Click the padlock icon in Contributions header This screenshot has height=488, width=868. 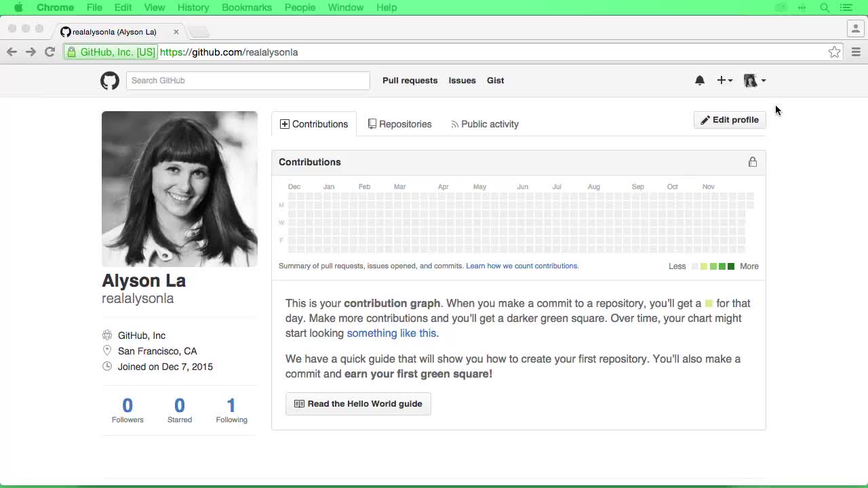tap(753, 162)
